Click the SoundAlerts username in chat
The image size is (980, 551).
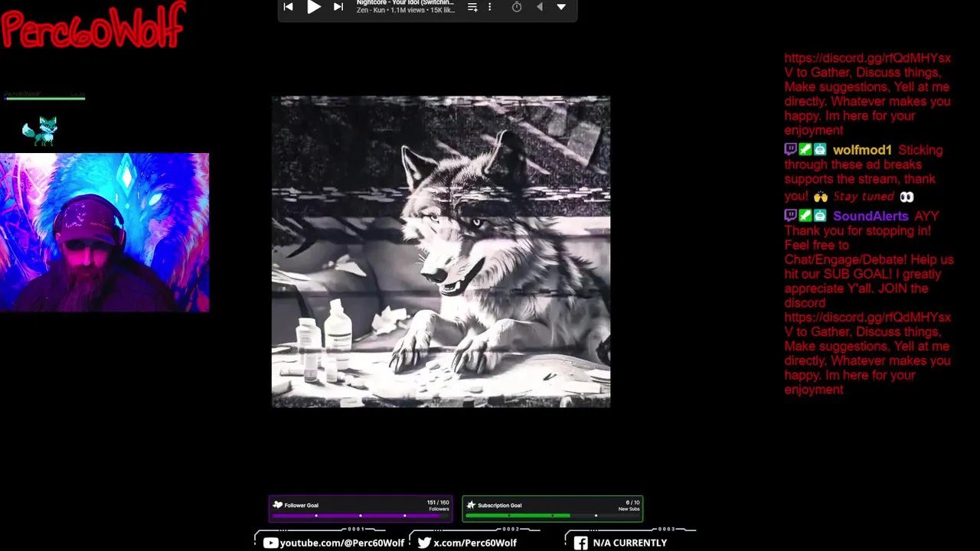click(871, 216)
